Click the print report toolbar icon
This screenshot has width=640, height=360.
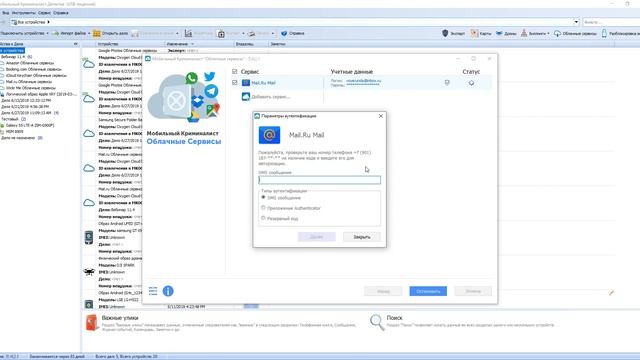tap(252, 33)
